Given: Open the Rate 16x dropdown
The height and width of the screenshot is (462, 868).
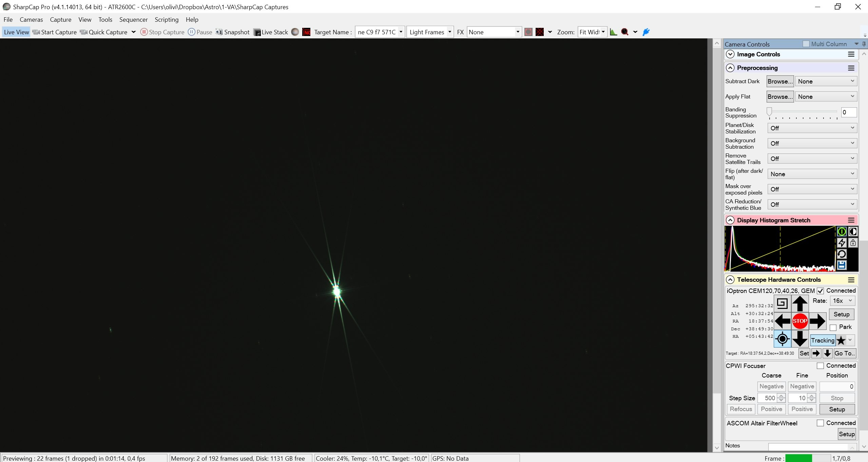Looking at the screenshot, I should (x=842, y=301).
